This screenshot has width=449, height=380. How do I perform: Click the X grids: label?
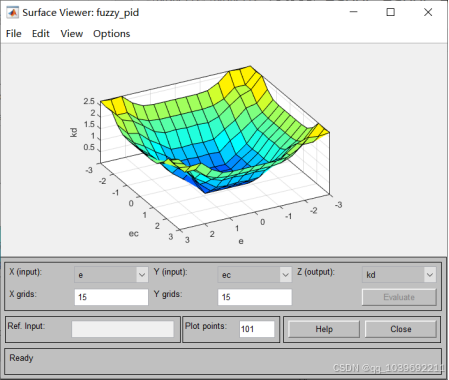tap(23, 294)
